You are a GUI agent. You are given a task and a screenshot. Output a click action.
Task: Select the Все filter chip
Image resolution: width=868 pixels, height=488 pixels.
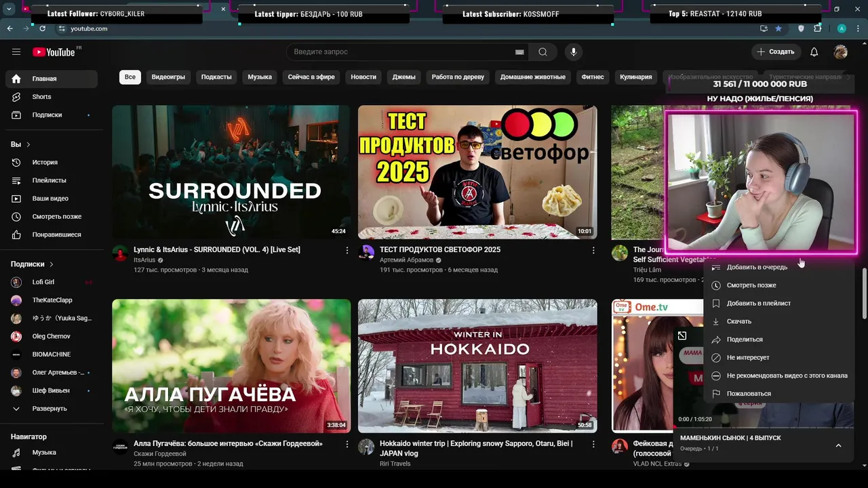[130, 77]
